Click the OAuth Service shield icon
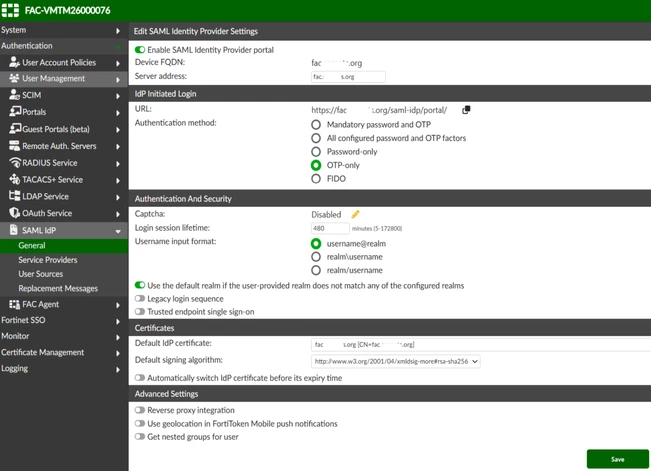The height and width of the screenshot is (471, 651). [15, 213]
